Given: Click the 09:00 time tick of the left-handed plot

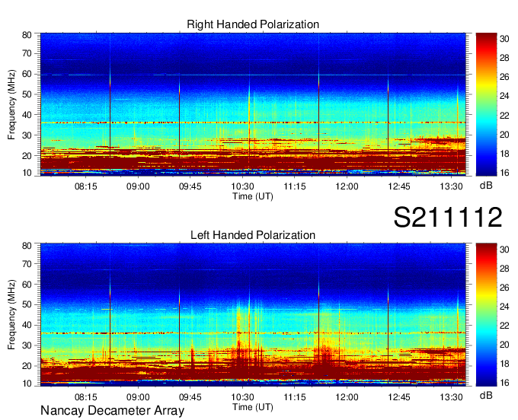Looking at the screenshot, I should click(x=138, y=397).
